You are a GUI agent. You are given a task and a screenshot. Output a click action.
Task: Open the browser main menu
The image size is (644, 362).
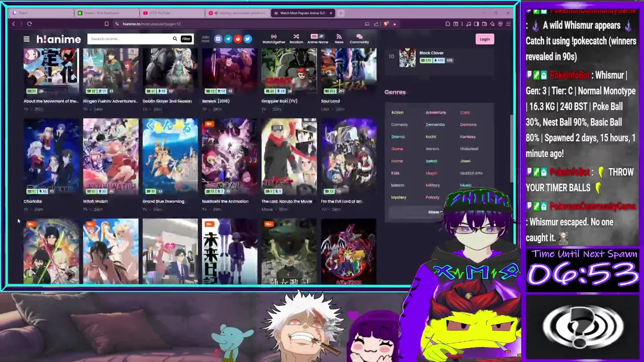[508, 24]
